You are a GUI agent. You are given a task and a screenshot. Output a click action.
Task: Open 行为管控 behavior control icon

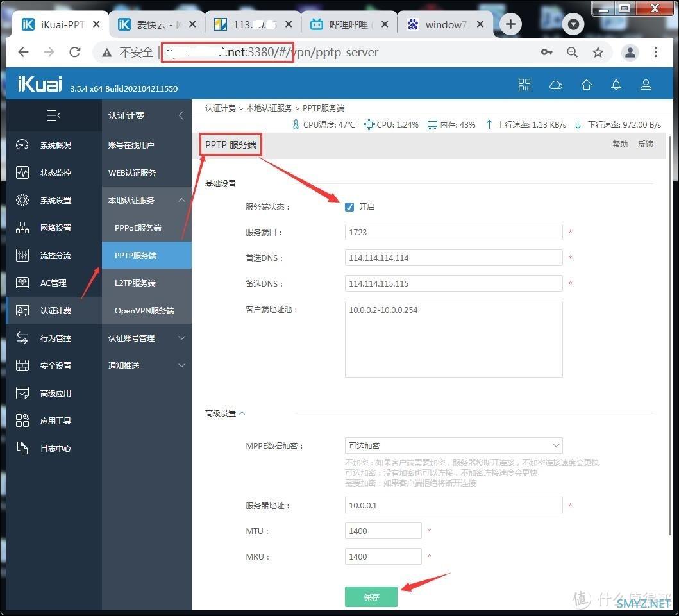pos(22,338)
